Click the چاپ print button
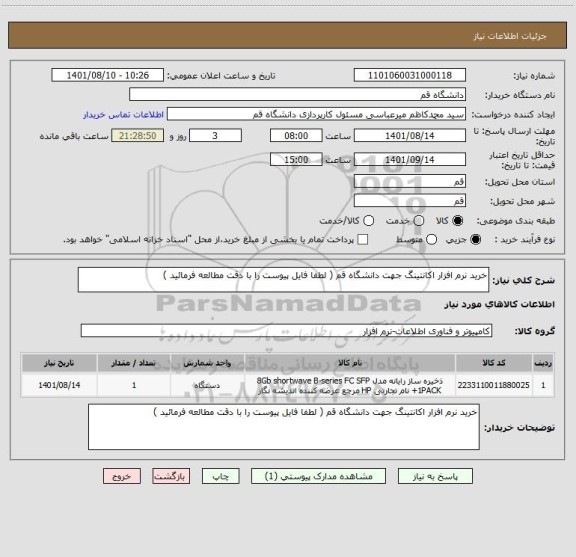 (x=220, y=476)
